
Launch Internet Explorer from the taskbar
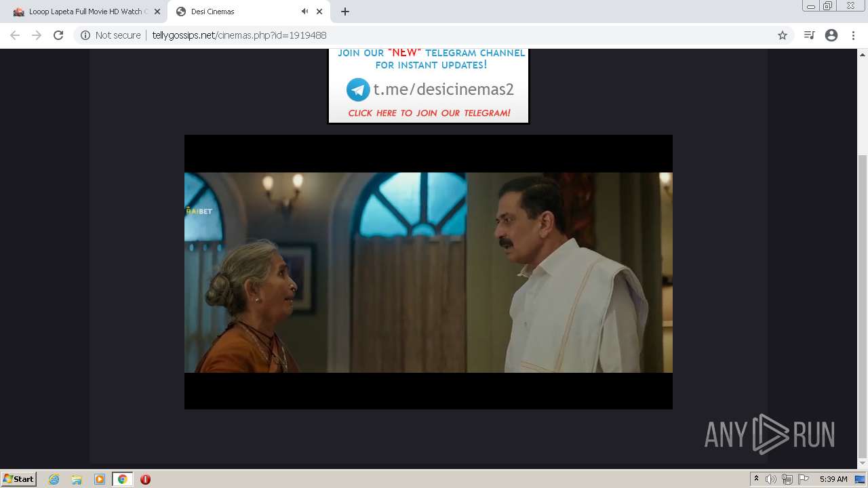54,479
